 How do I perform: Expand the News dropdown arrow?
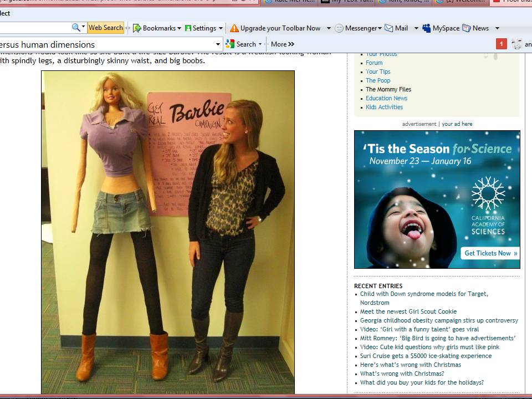pos(498,28)
